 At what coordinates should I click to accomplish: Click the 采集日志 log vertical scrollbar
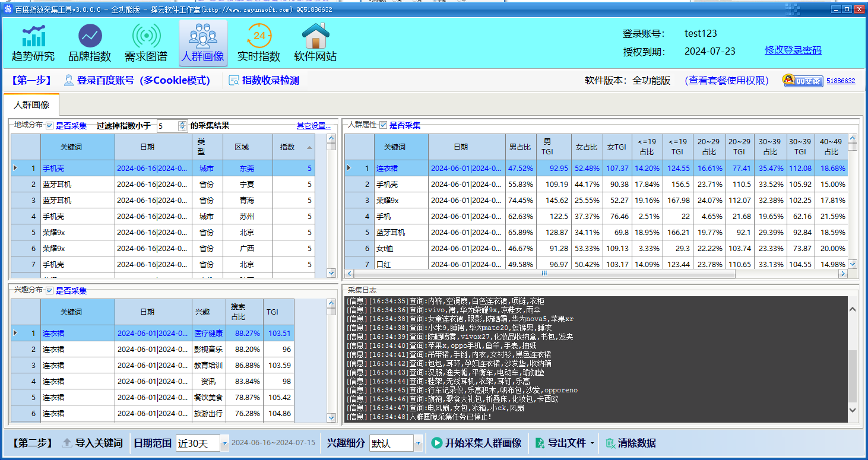coord(853,359)
